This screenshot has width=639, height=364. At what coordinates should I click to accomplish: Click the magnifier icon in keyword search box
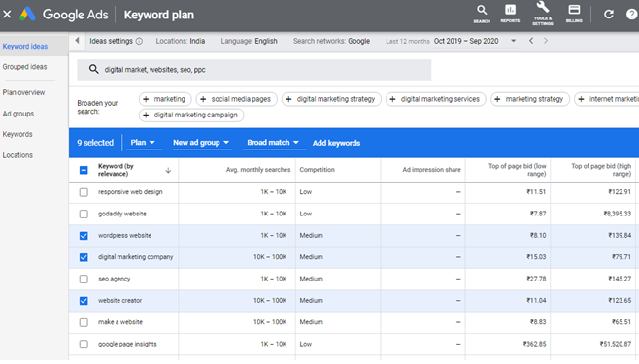[94, 69]
